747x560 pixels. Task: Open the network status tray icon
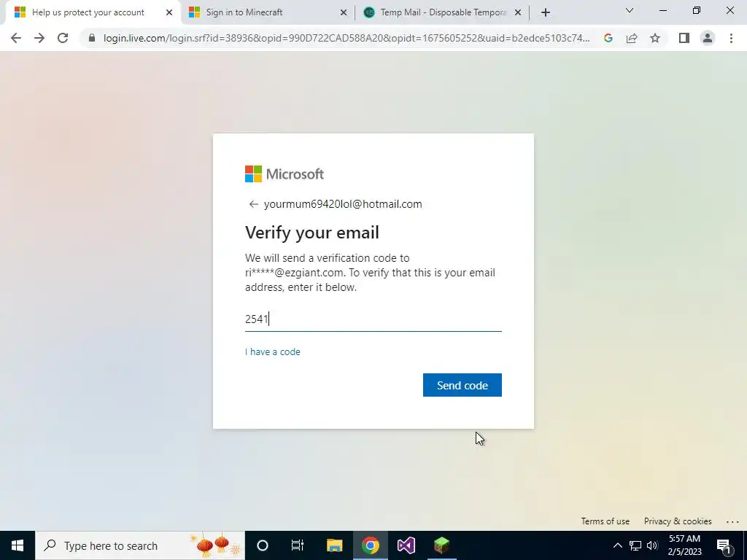coord(635,545)
